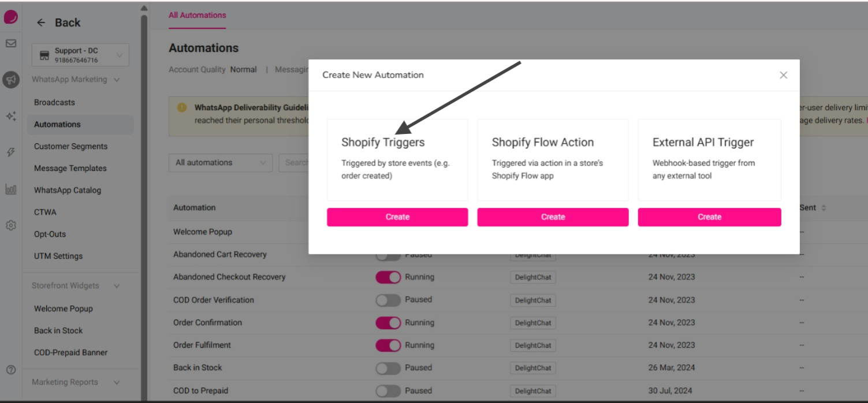Click the 30 Jul, 2024 date cell
This screenshot has height=403, width=868.
[x=670, y=391]
